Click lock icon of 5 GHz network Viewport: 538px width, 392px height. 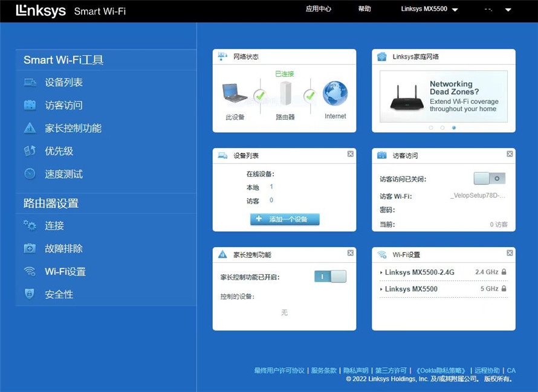504,289
